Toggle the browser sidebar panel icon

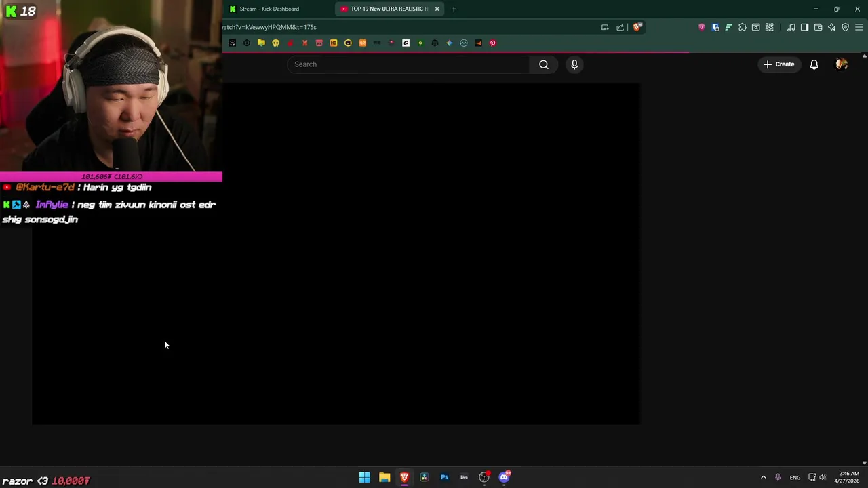click(x=804, y=27)
